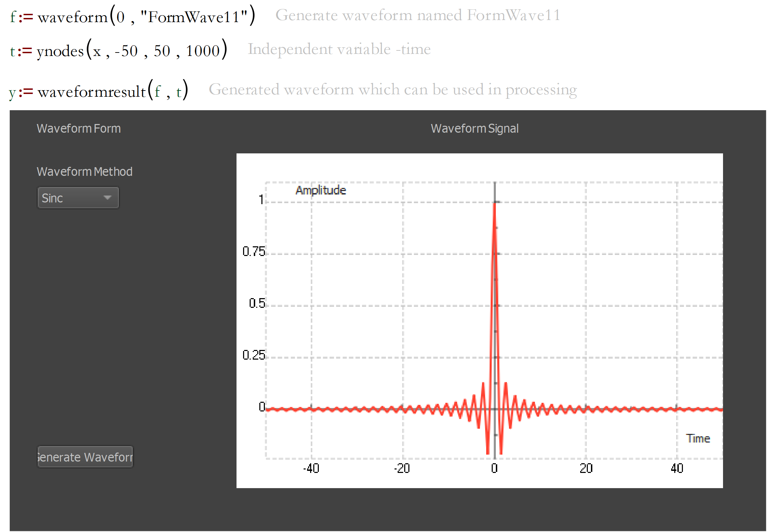Click the Amplitude axis label
778x532 pixels.
(321, 190)
